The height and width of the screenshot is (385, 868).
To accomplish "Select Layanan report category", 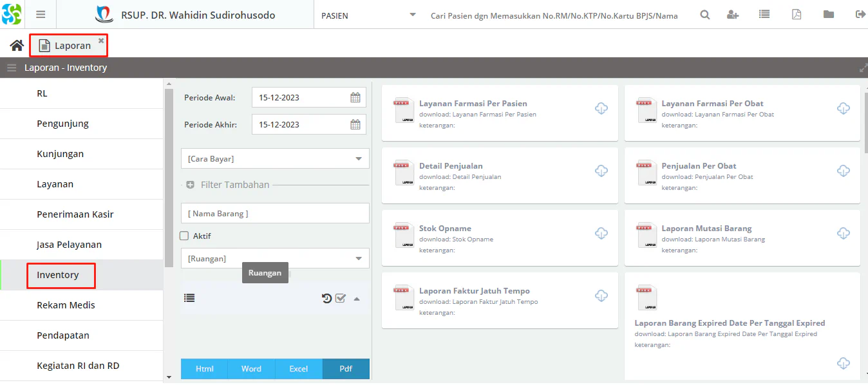I will pyautogui.click(x=81, y=184).
